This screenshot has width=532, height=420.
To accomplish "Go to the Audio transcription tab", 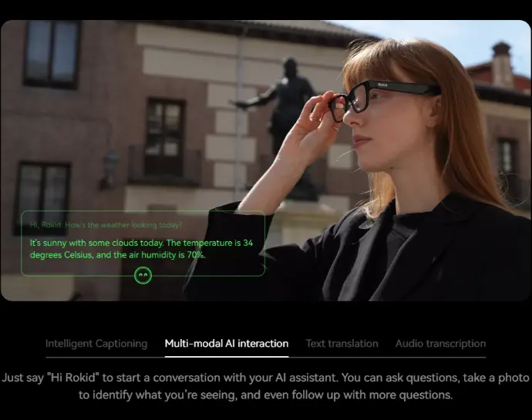I will coord(440,344).
